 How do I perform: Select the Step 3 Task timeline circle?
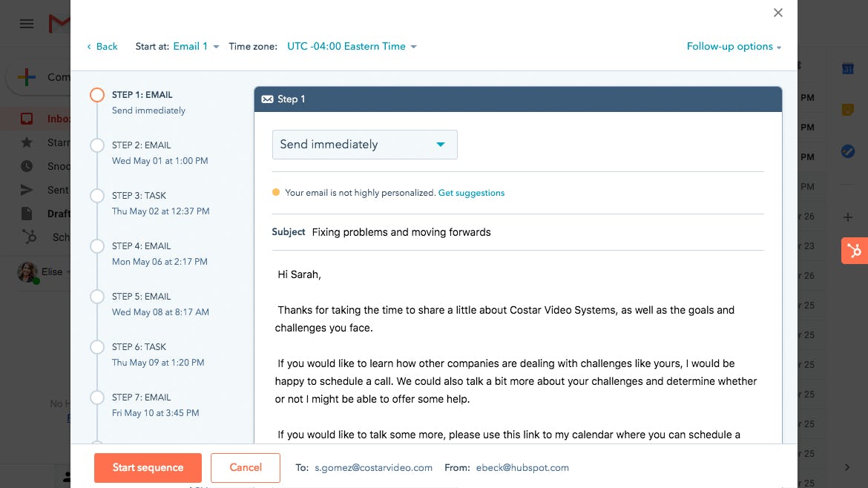(x=97, y=196)
